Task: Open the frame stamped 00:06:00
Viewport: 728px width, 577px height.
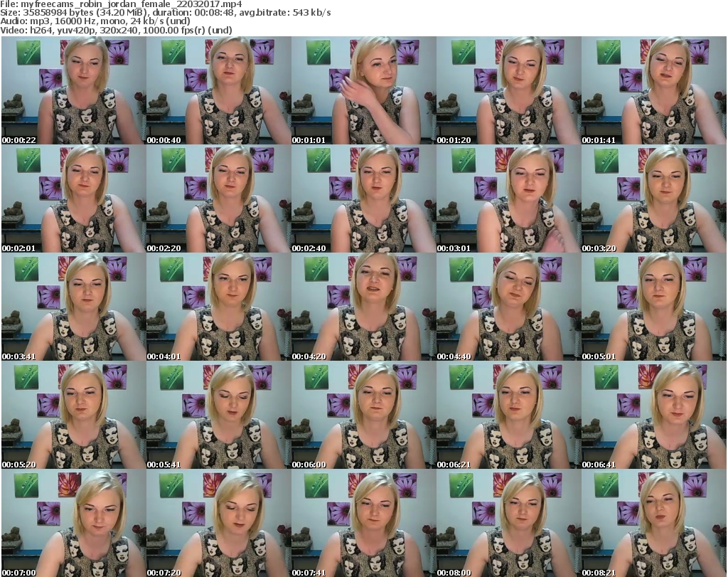Action: click(x=363, y=415)
